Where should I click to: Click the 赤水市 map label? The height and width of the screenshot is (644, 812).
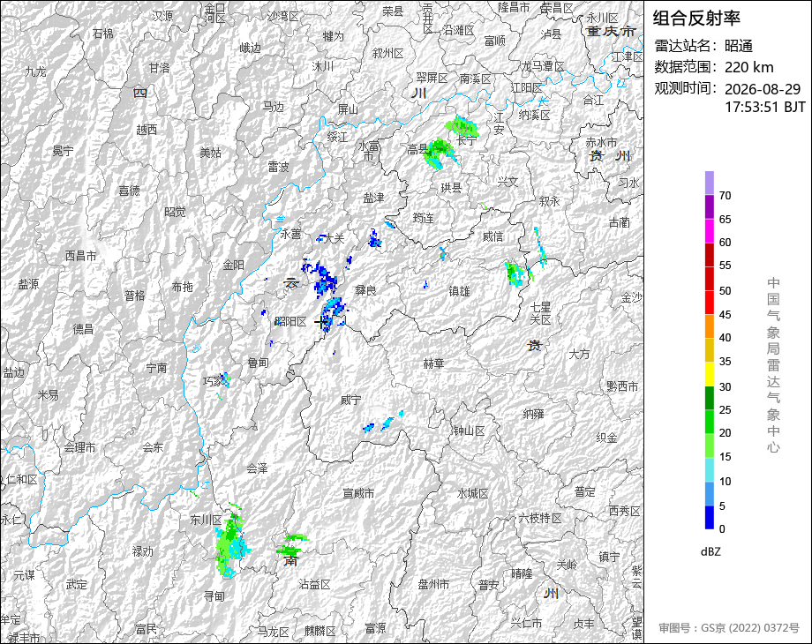(x=601, y=142)
